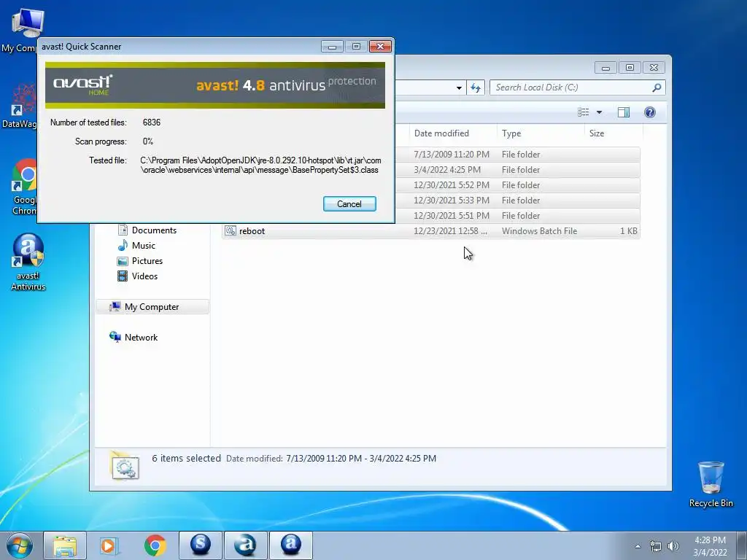Select the reboot batch file
Viewport: 747px width, 560px height.
coord(430,231)
